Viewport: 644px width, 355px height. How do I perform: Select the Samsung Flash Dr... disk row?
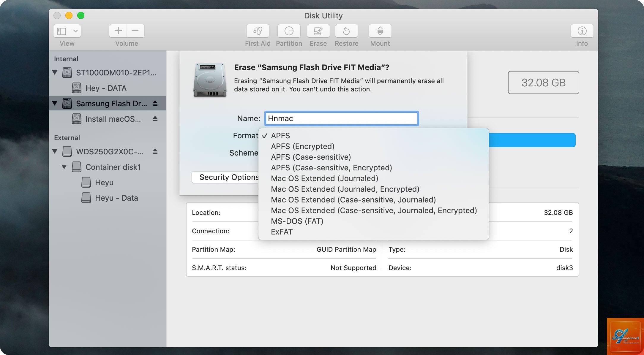coord(107,103)
